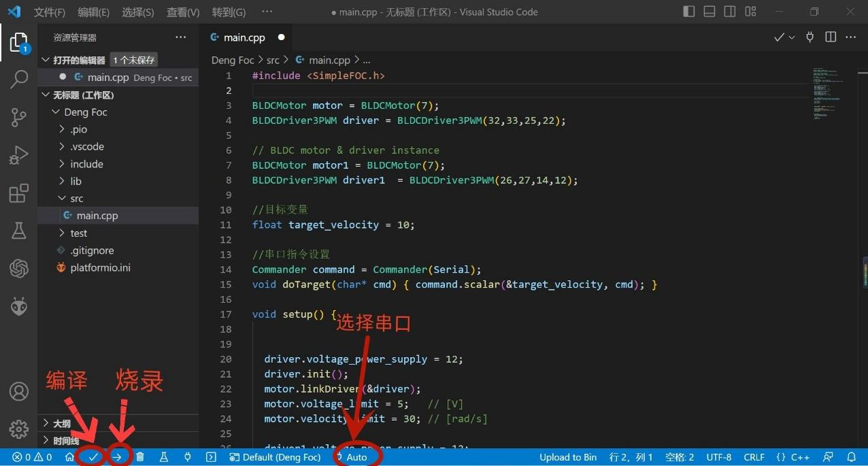Toggle the secondary sidebar layout button
This screenshot has width=868, height=466.
[x=730, y=12]
